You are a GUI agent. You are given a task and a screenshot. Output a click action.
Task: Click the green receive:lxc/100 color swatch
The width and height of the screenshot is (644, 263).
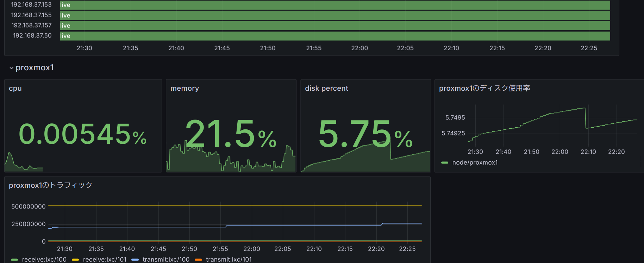(x=14, y=260)
